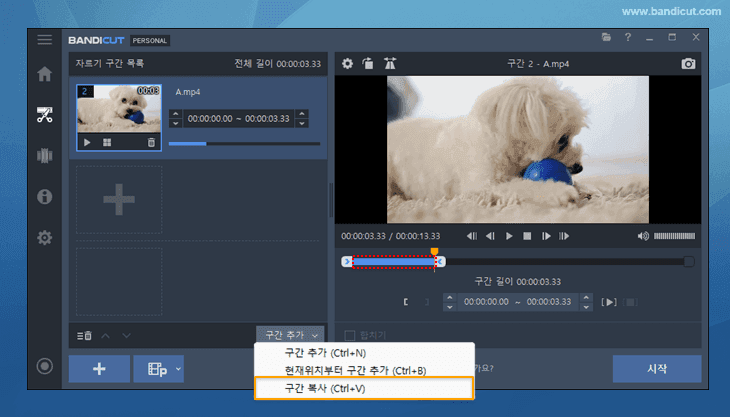This screenshot has width=730, height=417.
Task: Click the blue selected timeline range
Action: (x=393, y=262)
